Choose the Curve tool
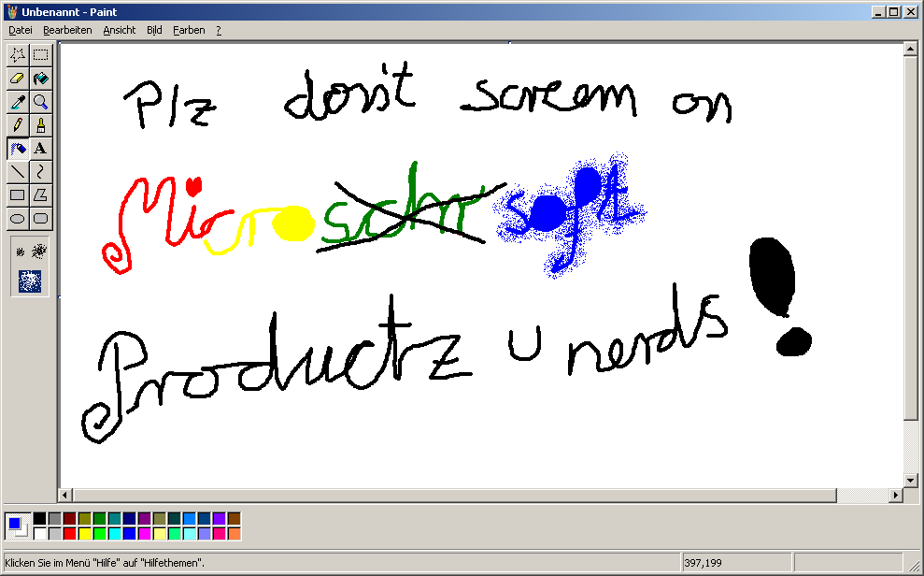924x576 pixels. click(40, 171)
